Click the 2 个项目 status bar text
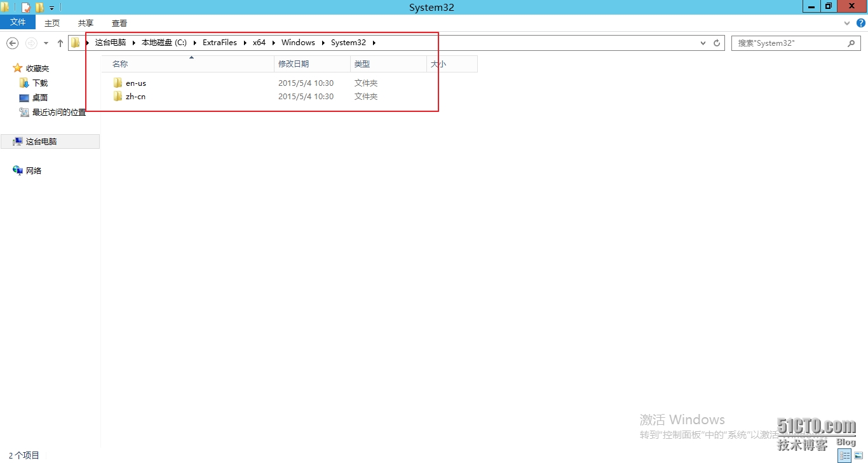This screenshot has width=868, height=463. pyautogui.click(x=24, y=455)
